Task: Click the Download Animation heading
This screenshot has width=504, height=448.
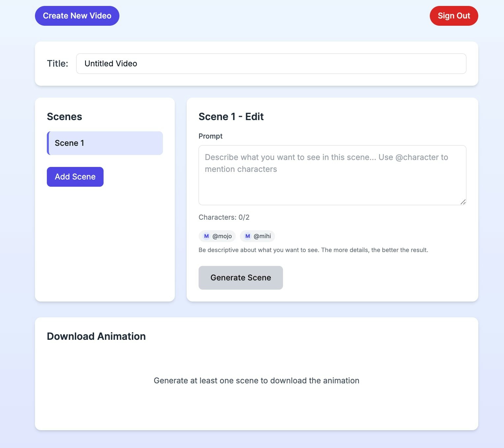Action: point(96,336)
